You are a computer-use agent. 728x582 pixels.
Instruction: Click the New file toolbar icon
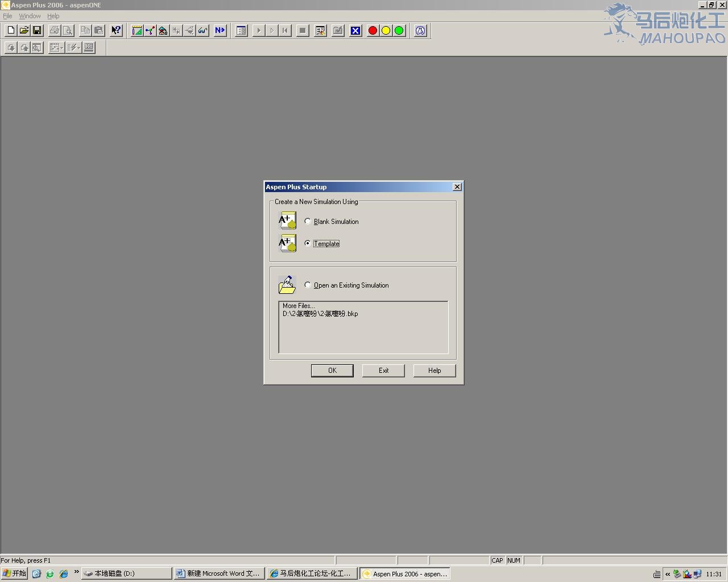point(11,31)
